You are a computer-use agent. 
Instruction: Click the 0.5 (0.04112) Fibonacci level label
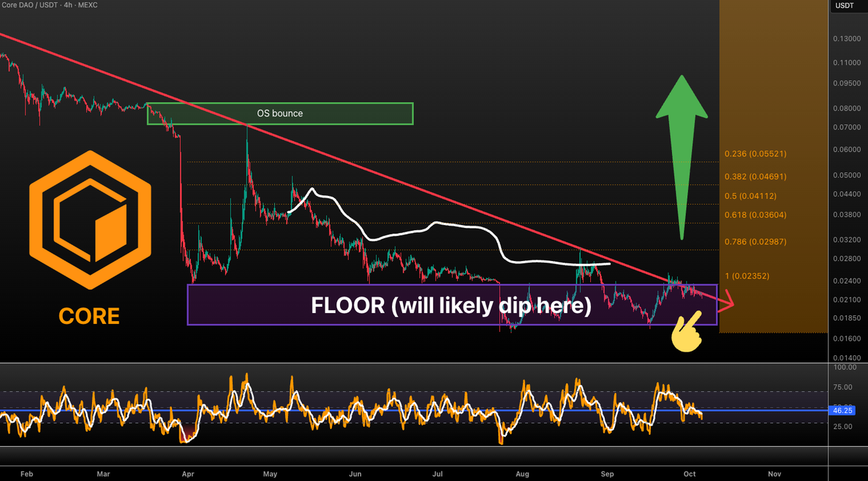coord(752,196)
